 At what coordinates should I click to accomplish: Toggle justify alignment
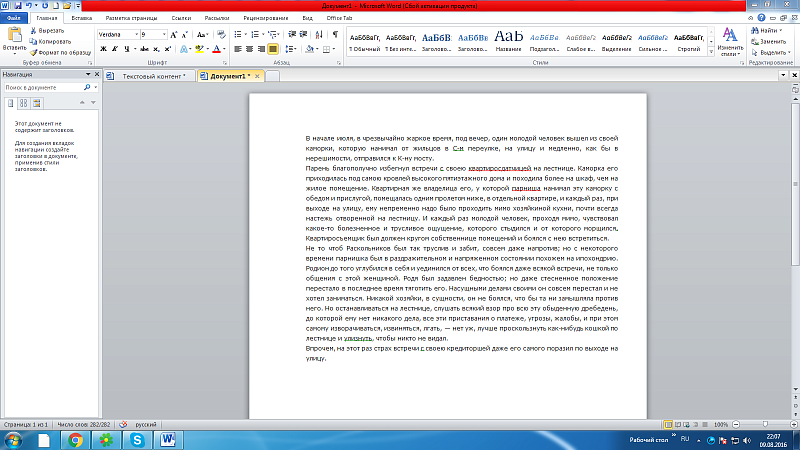tap(273, 49)
